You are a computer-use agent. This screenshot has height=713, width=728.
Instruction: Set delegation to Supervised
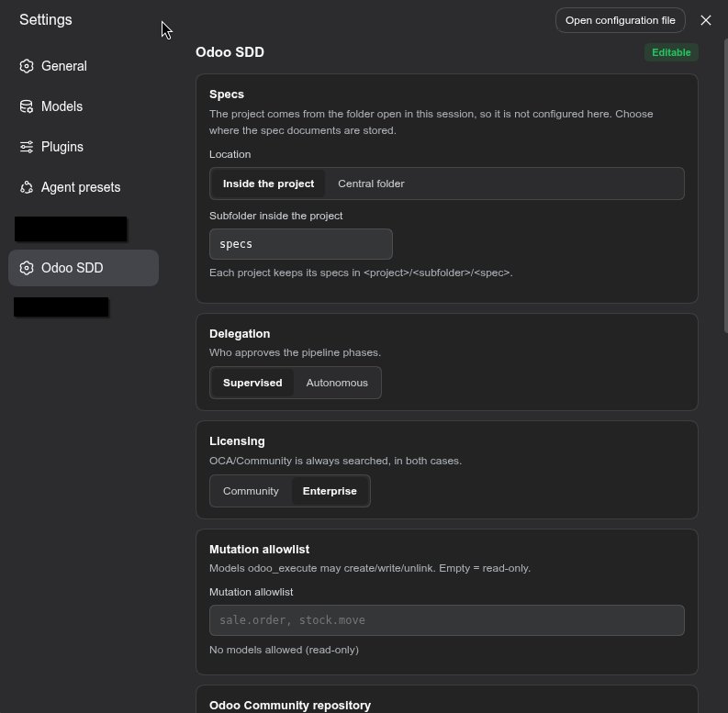[x=252, y=383]
